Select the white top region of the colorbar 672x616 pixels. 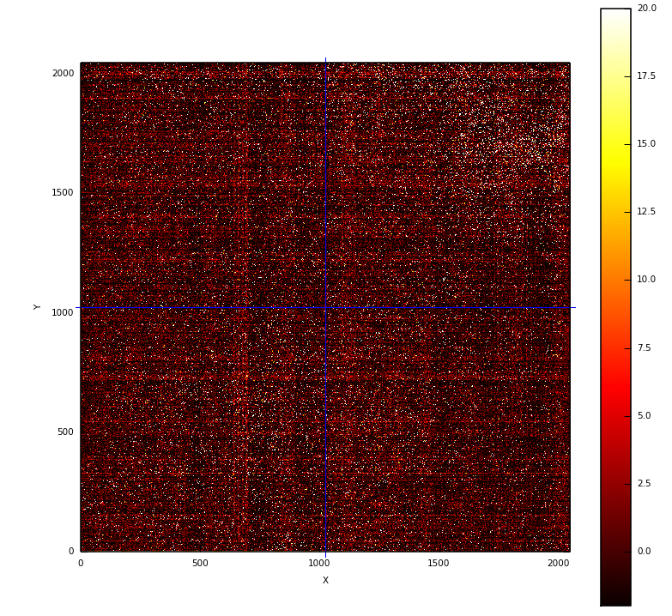point(615,26)
